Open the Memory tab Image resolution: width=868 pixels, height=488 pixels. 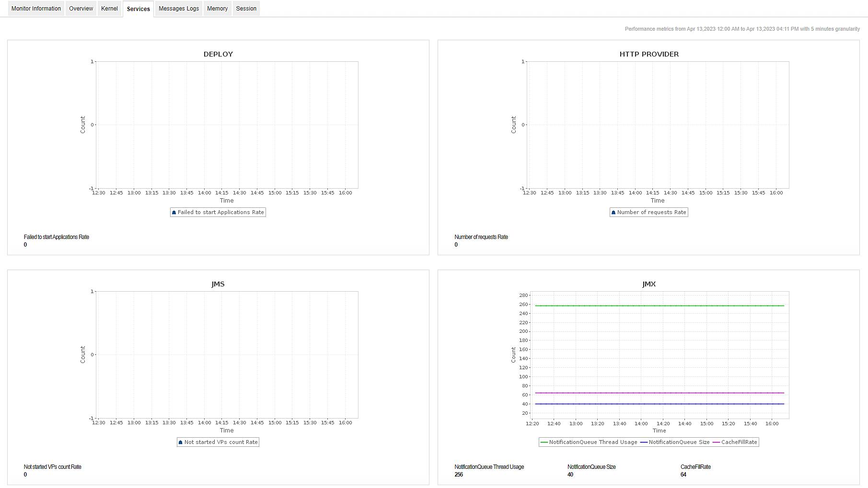217,8
